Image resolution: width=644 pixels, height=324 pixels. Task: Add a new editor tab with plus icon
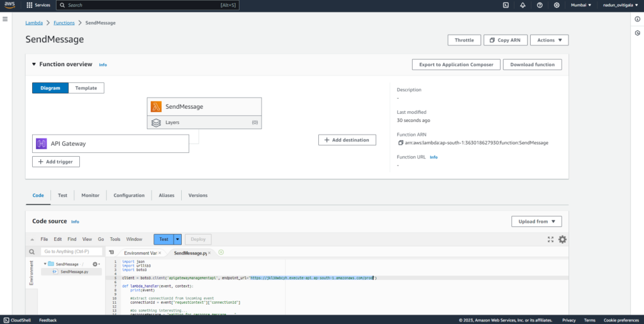tap(221, 252)
